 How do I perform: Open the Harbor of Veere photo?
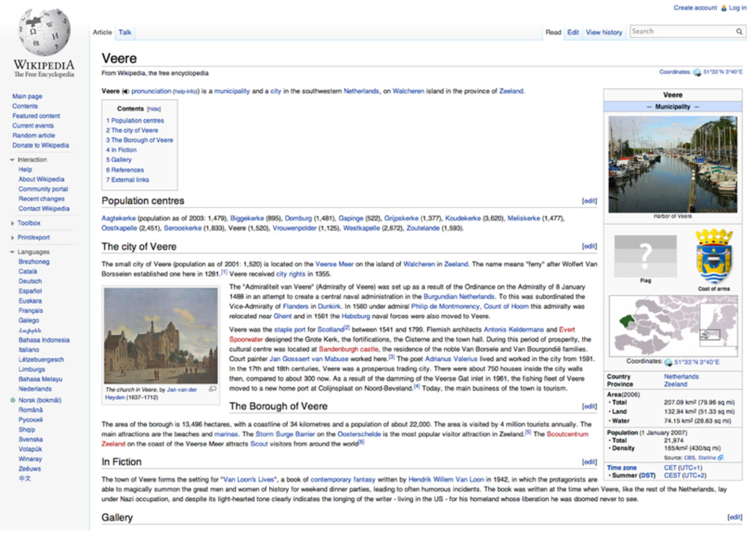click(x=673, y=164)
